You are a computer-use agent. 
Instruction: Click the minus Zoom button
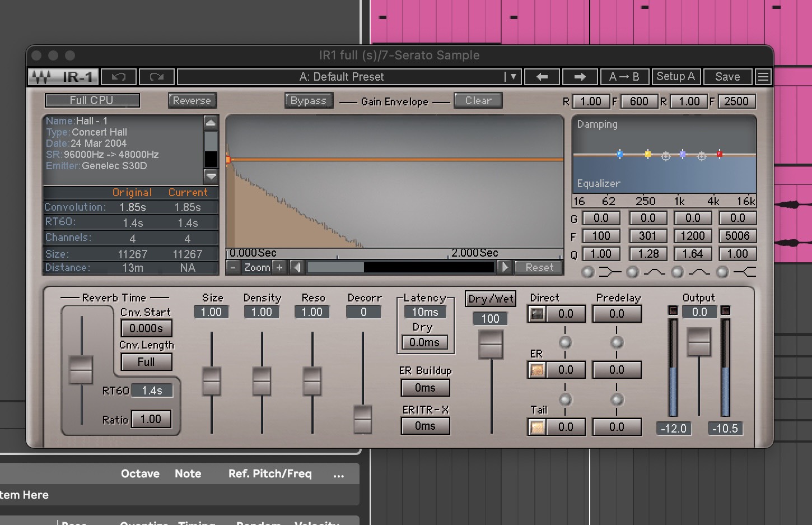(x=233, y=267)
